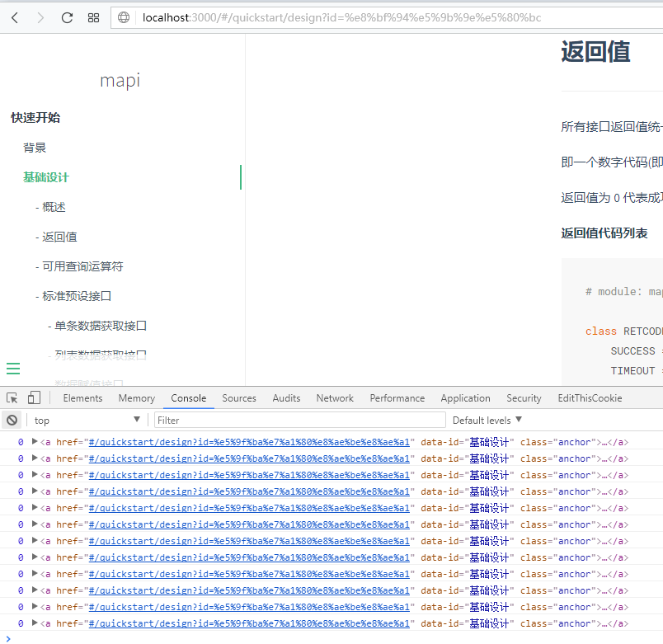
Task: Expand the third logged anchor element
Action: [x=35, y=474]
